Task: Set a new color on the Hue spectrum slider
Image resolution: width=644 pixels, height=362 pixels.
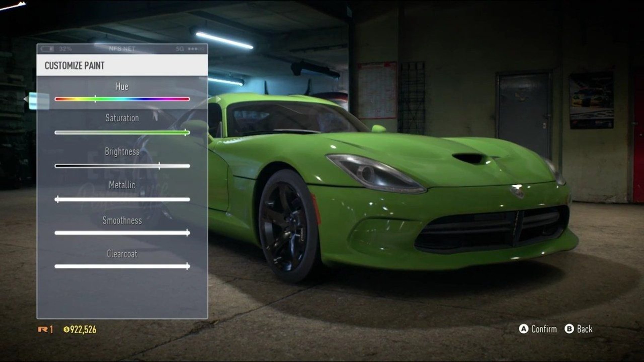Action: point(95,98)
